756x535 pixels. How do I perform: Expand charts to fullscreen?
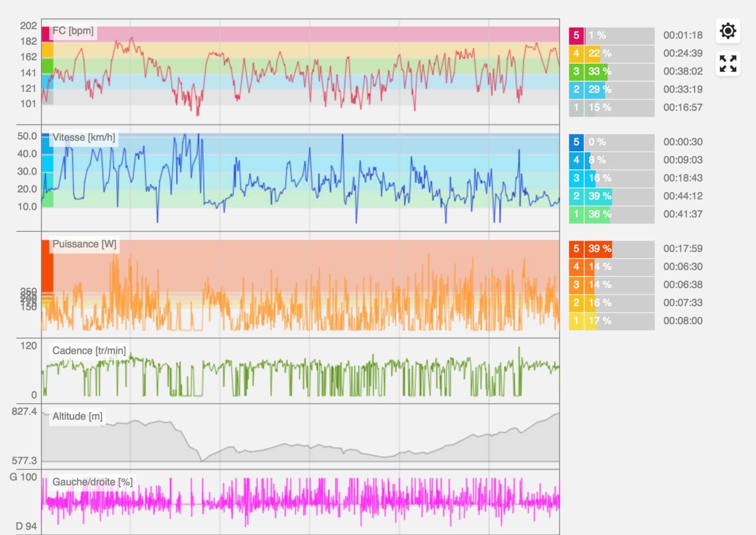click(x=728, y=64)
